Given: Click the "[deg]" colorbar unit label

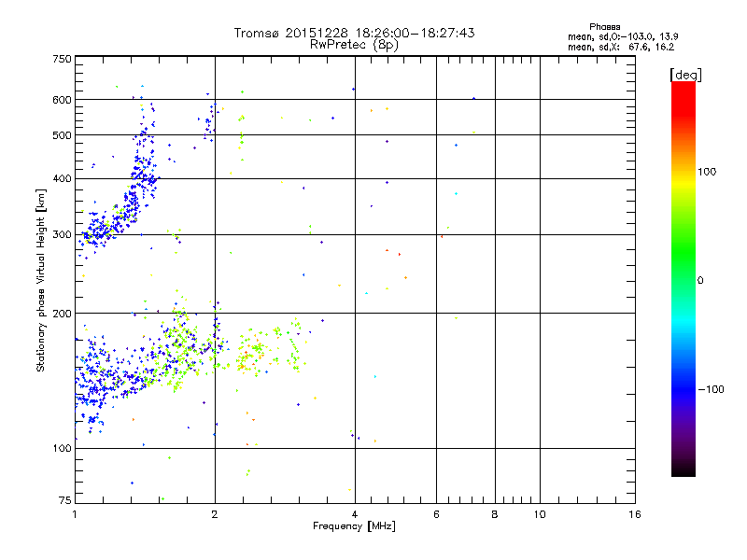Looking at the screenshot, I should [x=684, y=75].
